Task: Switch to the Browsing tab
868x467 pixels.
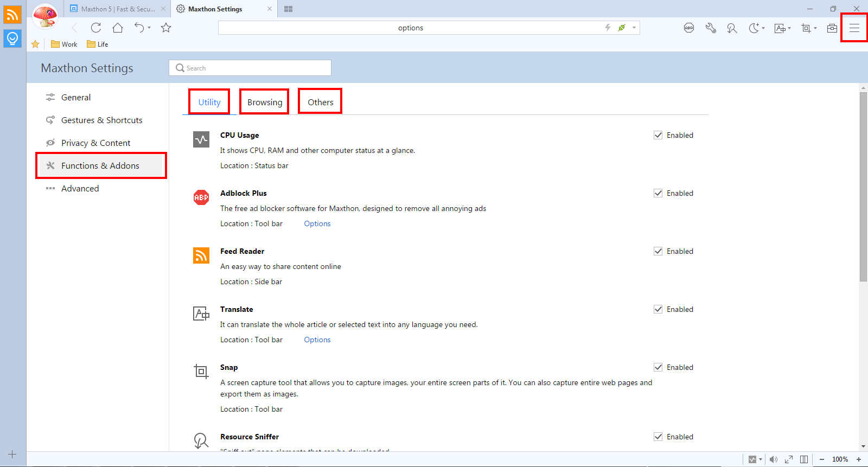Action: pos(265,102)
